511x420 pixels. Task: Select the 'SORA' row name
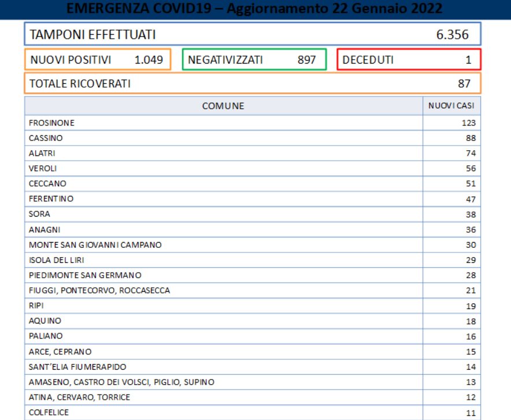(39, 214)
